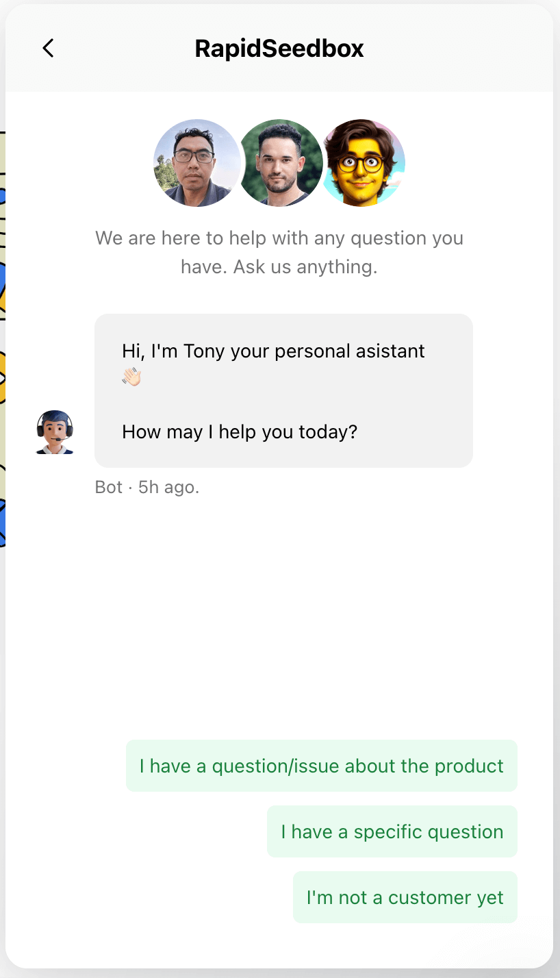Click the "Bot · 5h ago." timestamp

pos(147,488)
